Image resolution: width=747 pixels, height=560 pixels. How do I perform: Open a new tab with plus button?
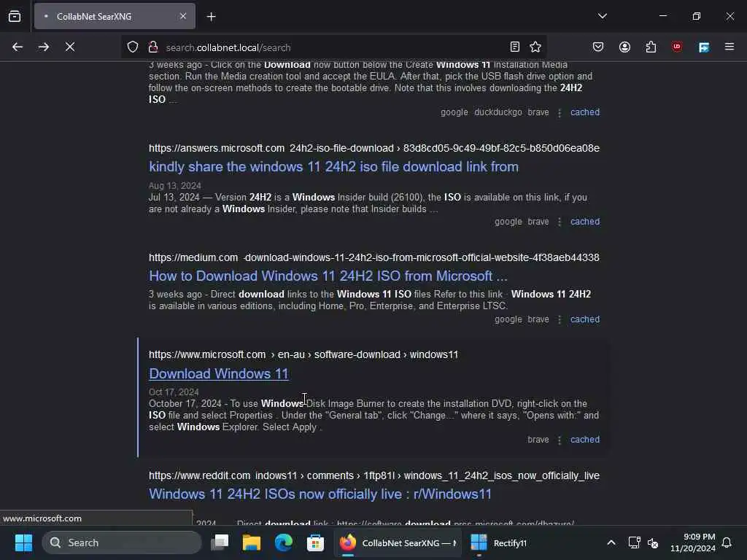click(211, 17)
